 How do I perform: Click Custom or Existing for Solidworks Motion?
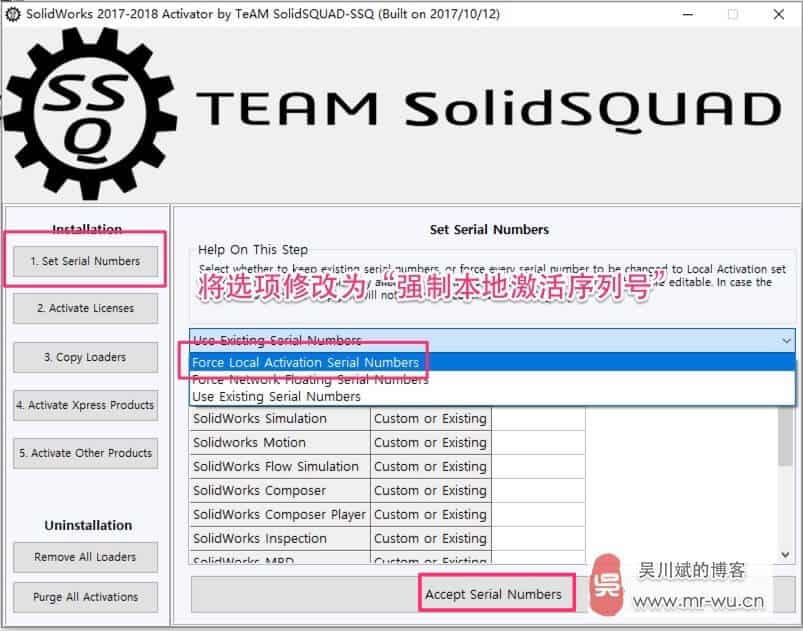431,443
